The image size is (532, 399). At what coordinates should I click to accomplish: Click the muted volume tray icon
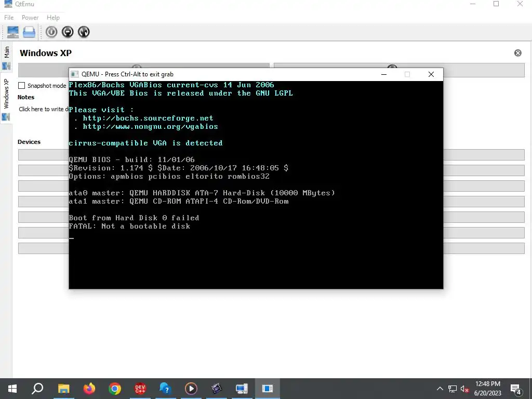(464, 389)
